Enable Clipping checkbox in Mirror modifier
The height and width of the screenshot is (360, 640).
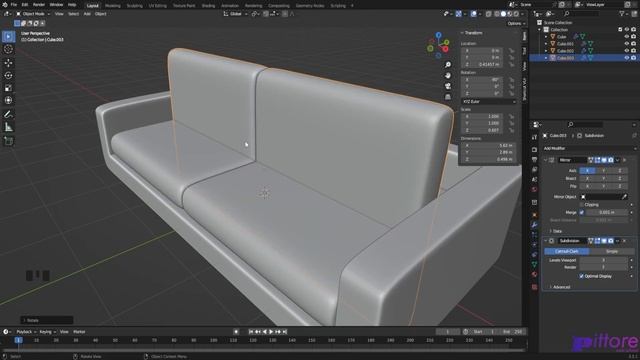(582, 204)
